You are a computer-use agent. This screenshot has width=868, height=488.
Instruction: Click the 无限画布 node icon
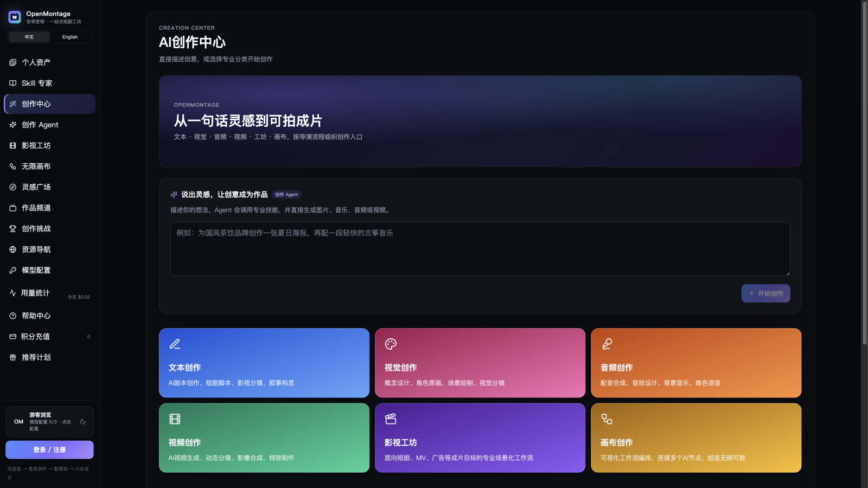(12, 166)
